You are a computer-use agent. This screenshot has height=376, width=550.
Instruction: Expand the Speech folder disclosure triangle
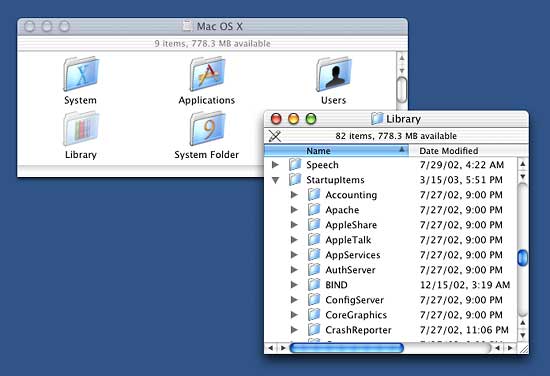276,164
